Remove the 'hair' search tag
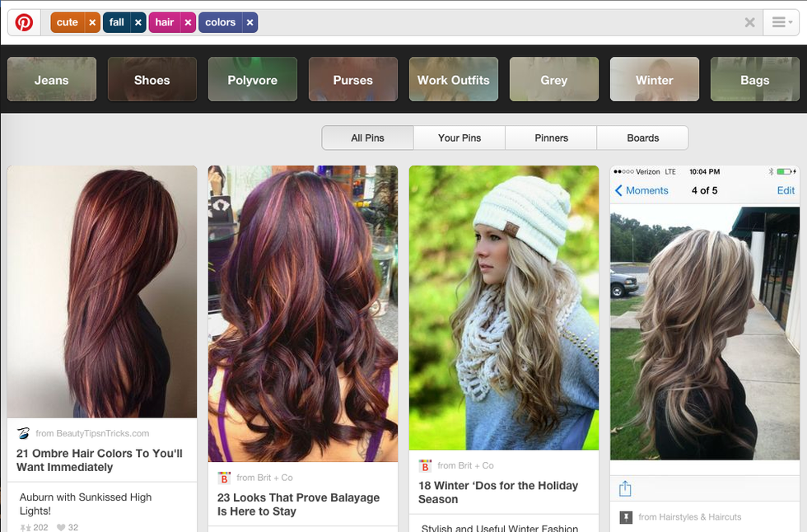The height and width of the screenshot is (532, 807). (x=188, y=22)
